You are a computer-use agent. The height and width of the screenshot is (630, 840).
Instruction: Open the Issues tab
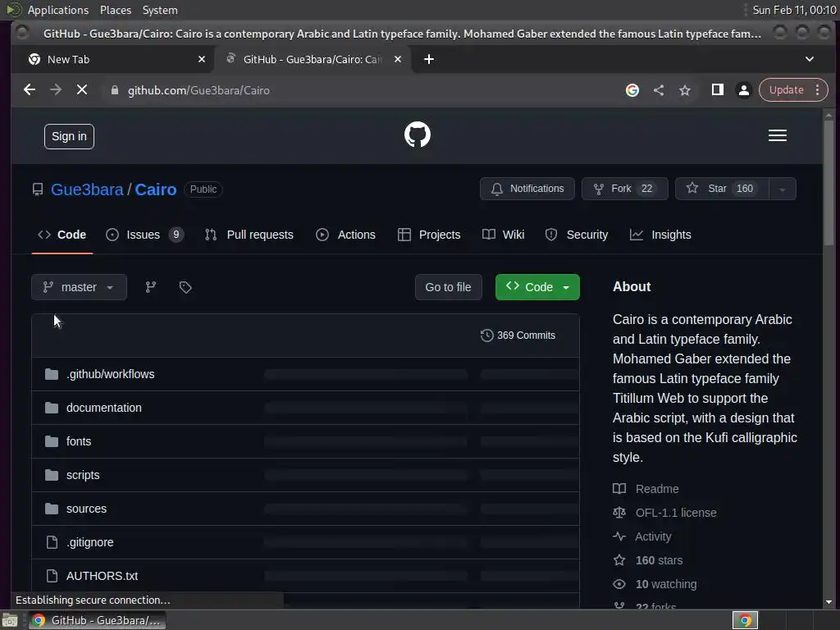pos(144,235)
